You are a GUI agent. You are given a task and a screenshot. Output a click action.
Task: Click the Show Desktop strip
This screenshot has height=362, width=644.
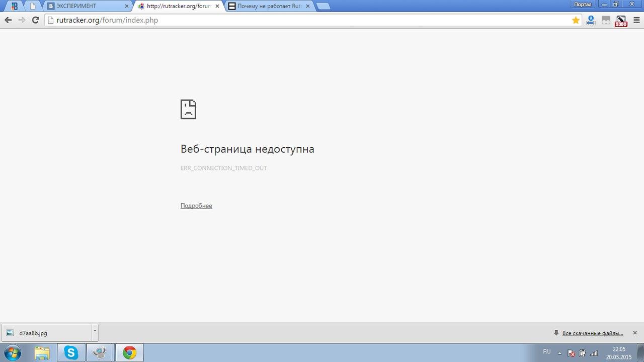[640, 352]
